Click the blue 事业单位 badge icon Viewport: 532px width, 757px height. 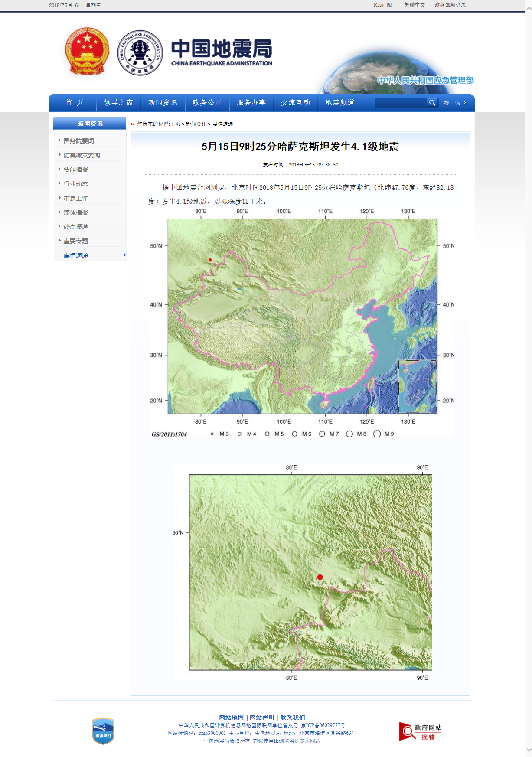103,731
